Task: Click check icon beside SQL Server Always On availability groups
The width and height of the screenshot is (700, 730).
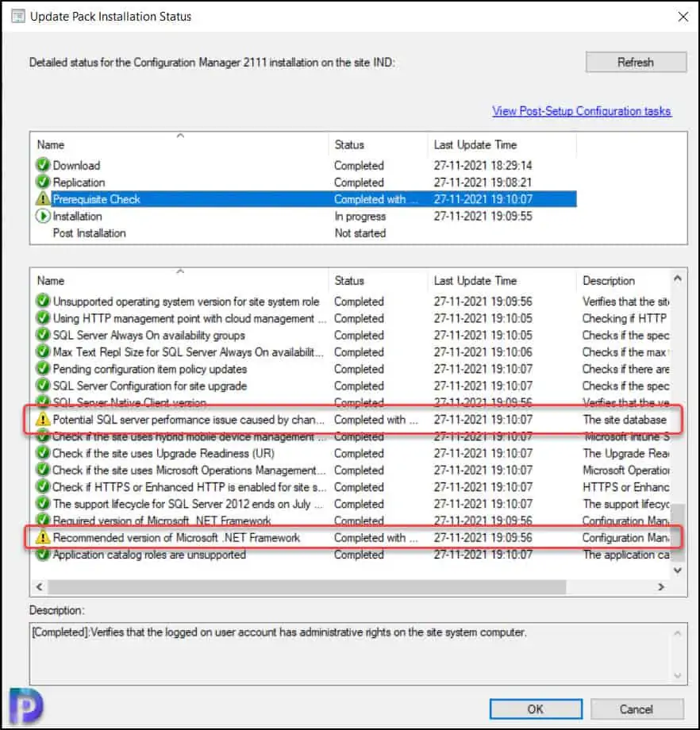Action: point(43,335)
